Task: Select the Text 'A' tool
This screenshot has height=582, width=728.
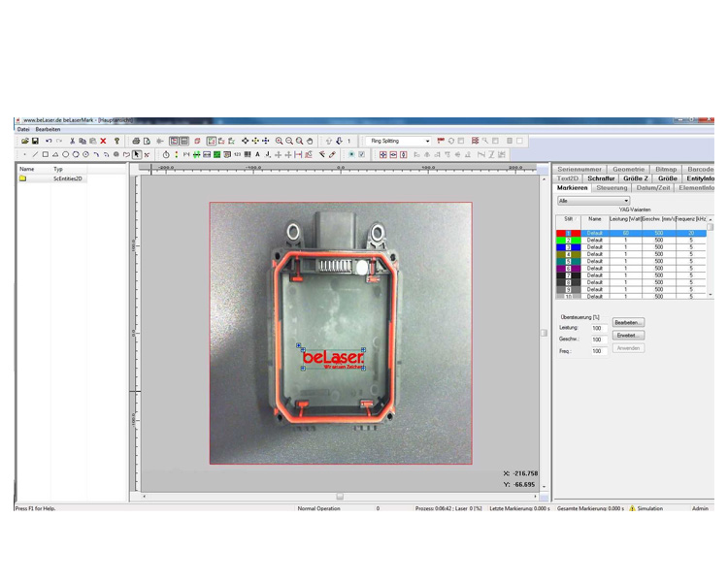Action: pyautogui.click(x=257, y=154)
